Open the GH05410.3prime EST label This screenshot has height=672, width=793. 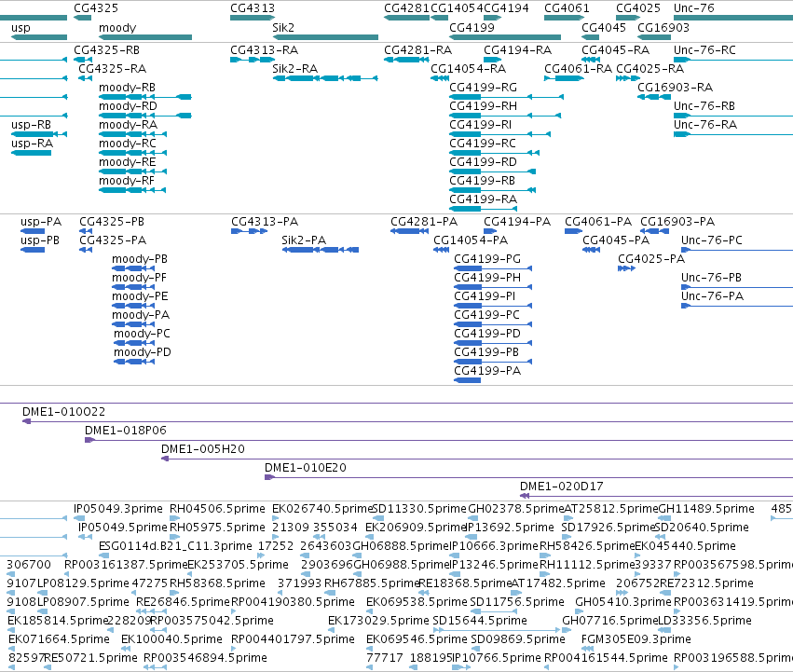coord(623,602)
